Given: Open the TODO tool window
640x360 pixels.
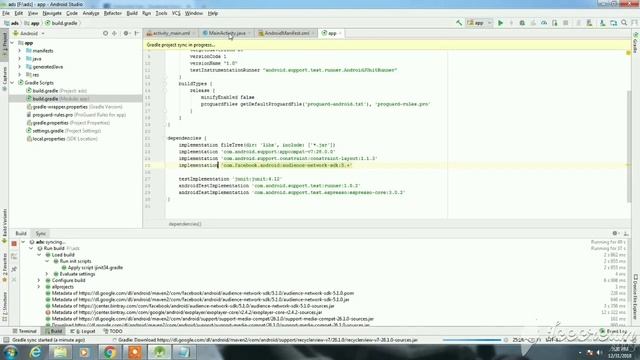Looking at the screenshot, I should (113, 331).
